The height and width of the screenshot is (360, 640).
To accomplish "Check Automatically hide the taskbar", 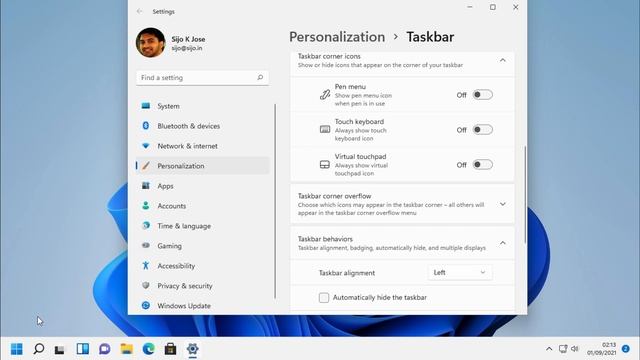I will (324, 298).
